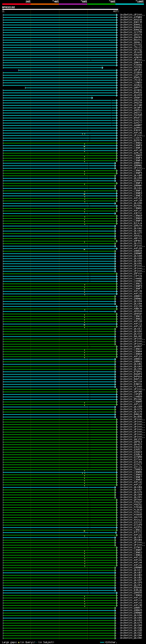Click hit UniRef100_C3RWG0
Viewport: 146px width, 644px height.
(131, 143)
